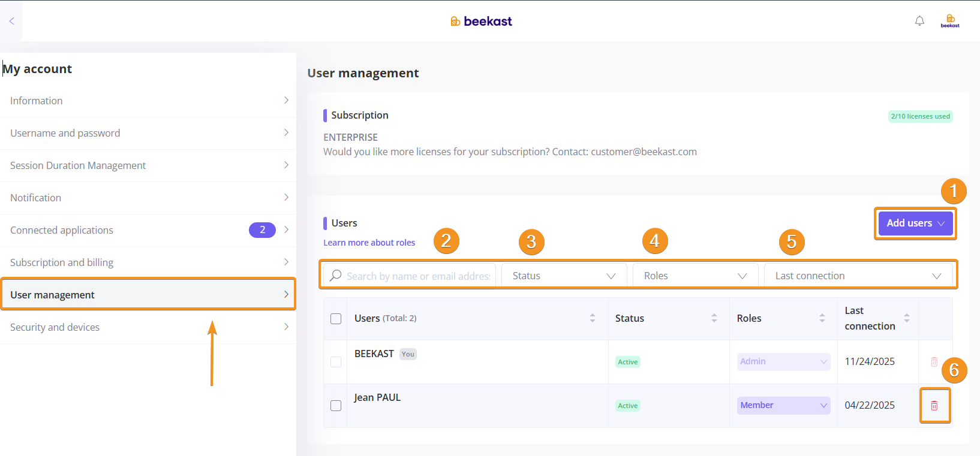This screenshot has height=456, width=980.
Task: Open the Last connection filter dropdown
Action: 858,276
